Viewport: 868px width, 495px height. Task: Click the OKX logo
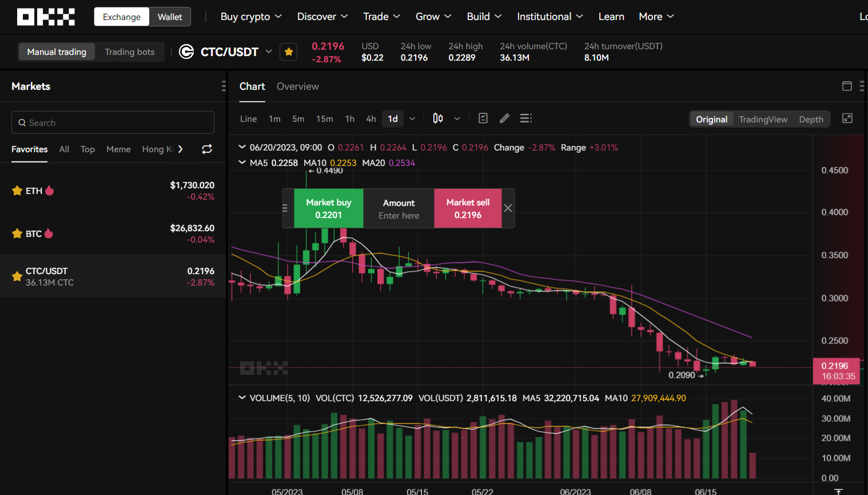46,17
